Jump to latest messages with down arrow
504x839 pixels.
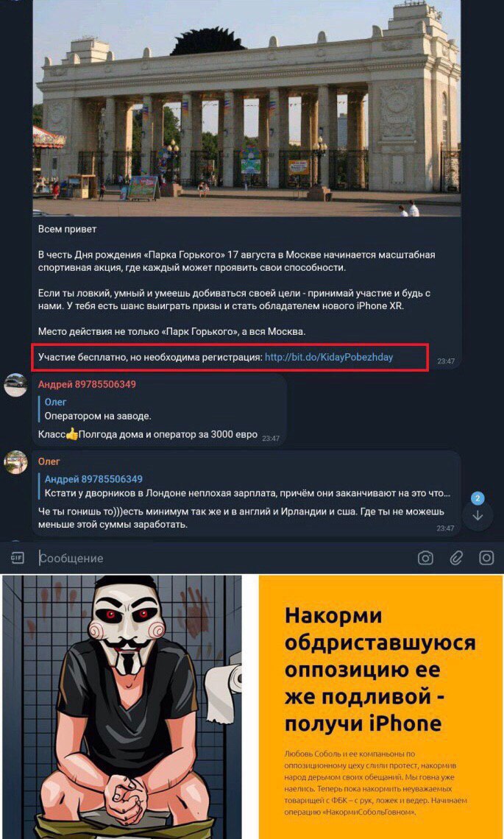[x=478, y=516]
